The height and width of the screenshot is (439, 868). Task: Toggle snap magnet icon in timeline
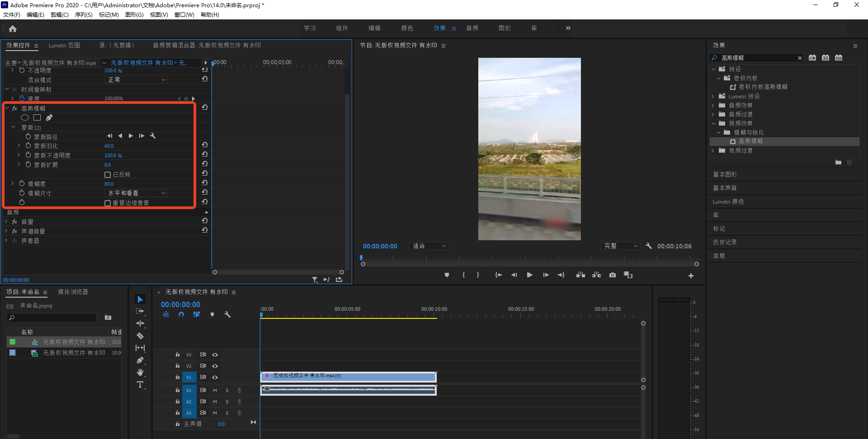tap(181, 314)
